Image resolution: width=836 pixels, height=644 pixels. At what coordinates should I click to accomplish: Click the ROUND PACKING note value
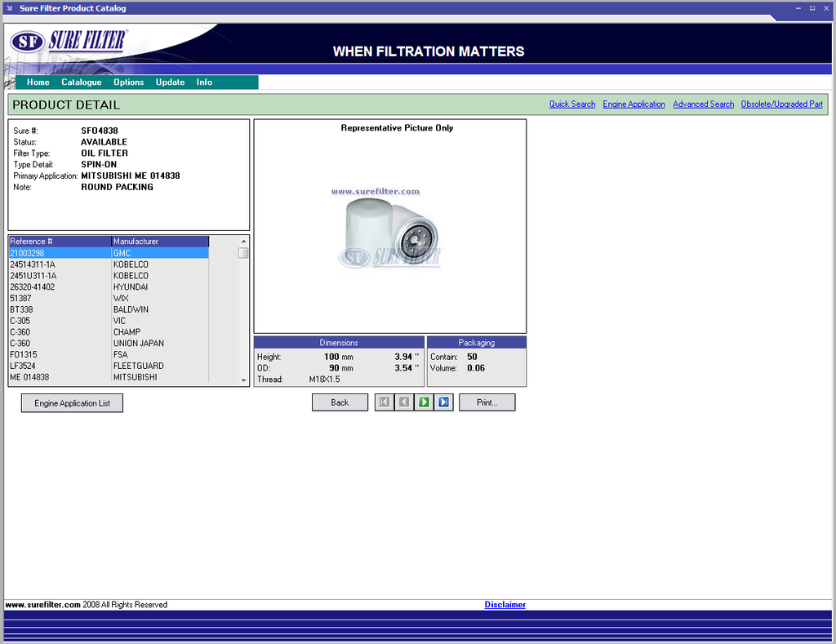118,187
